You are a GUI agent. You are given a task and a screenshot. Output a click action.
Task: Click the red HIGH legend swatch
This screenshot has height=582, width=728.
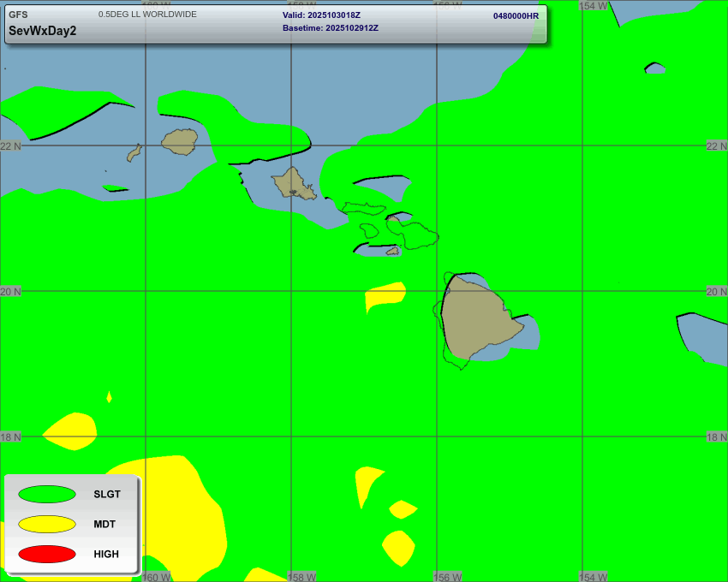coord(46,554)
